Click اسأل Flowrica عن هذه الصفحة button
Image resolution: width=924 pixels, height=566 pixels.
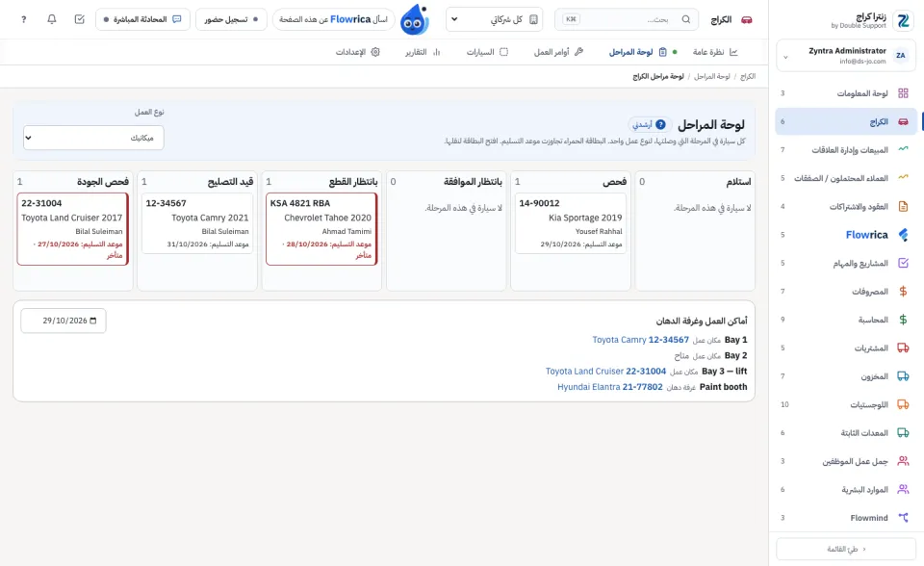(334, 19)
